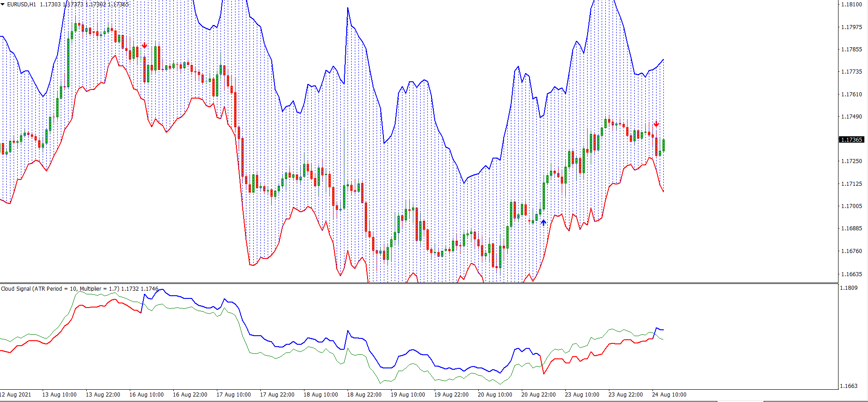Click the red sell arrow near 24 Aug
Viewport: 868px width, 402px height.
pyautogui.click(x=656, y=124)
